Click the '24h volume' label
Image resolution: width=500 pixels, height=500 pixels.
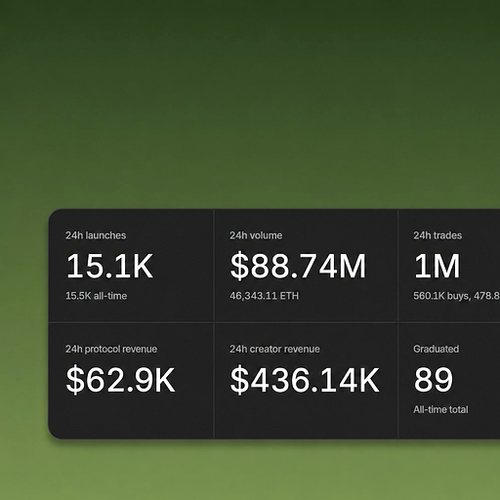tap(256, 235)
